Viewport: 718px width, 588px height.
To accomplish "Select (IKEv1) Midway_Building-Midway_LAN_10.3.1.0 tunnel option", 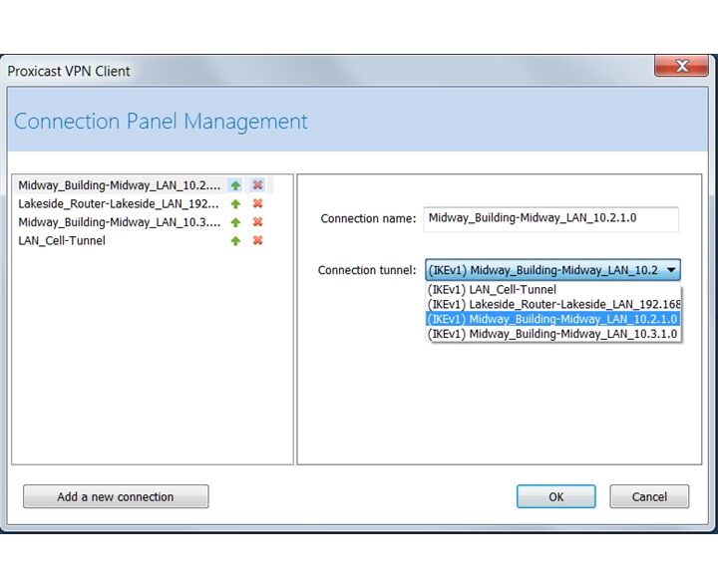I will coord(552,334).
